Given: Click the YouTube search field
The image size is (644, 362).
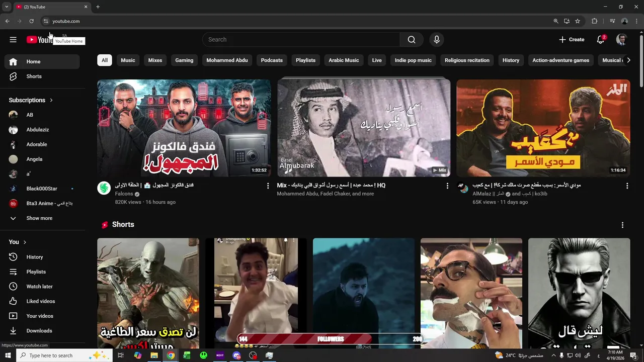Looking at the screenshot, I should pyautogui.click(x=301, y=40).
